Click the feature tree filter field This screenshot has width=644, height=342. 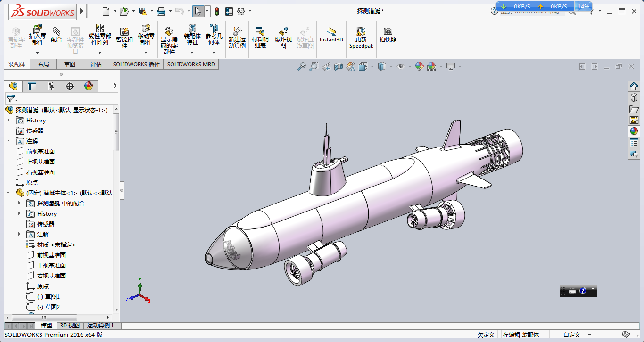pyautogui.click(x=62, y=98)
